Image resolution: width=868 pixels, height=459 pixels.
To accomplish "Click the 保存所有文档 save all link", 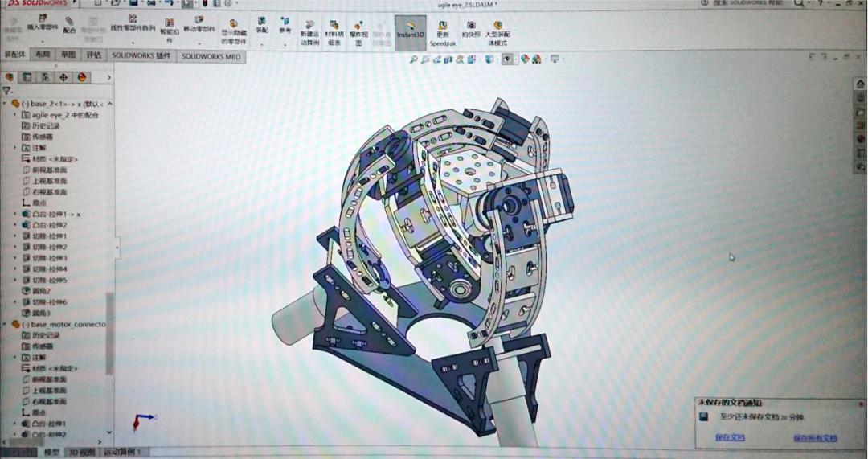I will click(814, 438).
